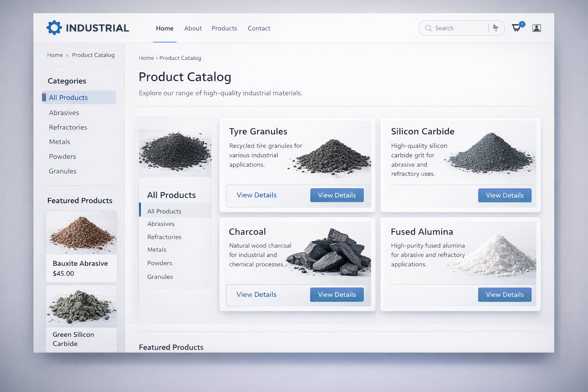Click the gear logo icon beside INDUSTRIAL
The image size is (588, 392).
coord(54,28)
